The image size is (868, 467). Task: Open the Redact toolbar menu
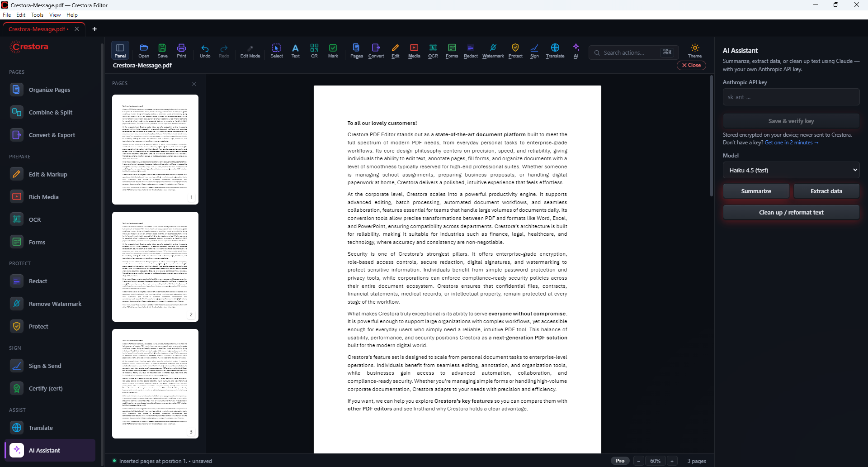[x=471, y=51]
